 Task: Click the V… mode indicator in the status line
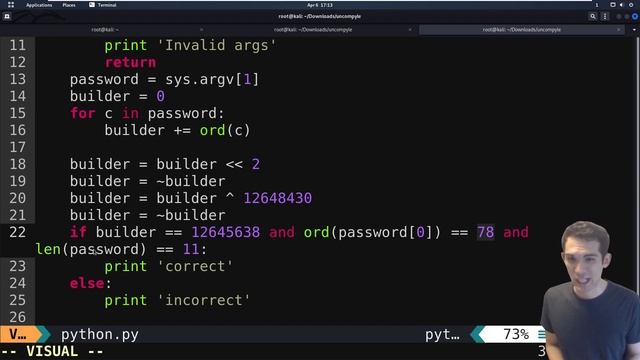tap(18, 335)
